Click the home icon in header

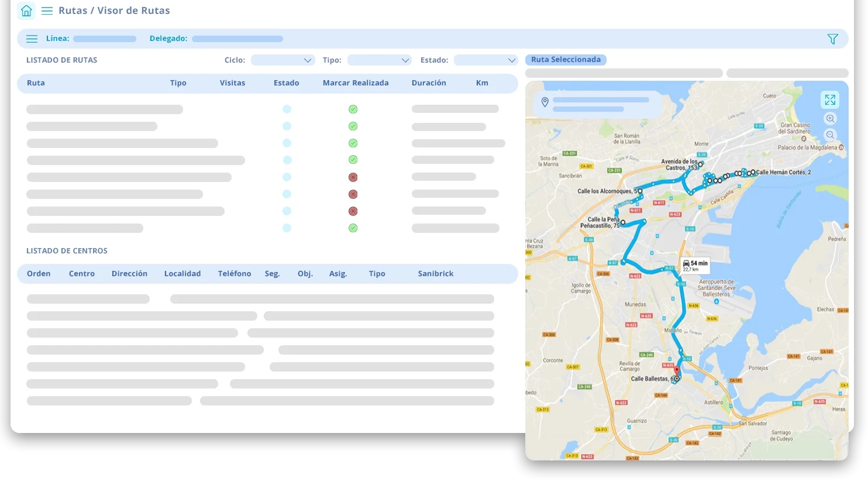tap(26, 11)
